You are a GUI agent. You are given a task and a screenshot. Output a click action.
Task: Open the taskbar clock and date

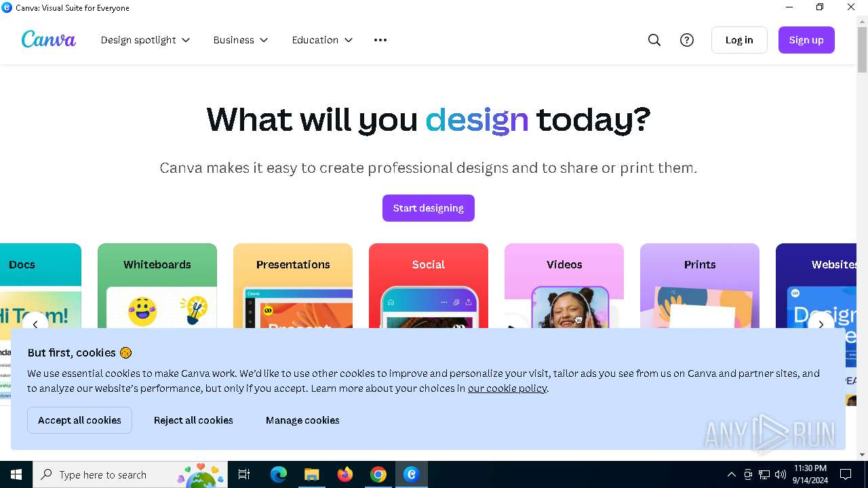pyautogui.click(x=810, y=474)
